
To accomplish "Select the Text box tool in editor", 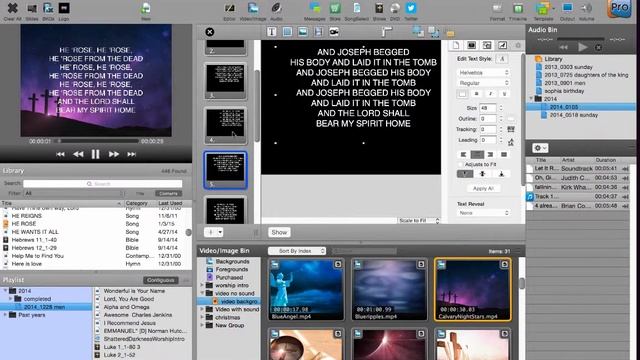I will click(272, 32).
